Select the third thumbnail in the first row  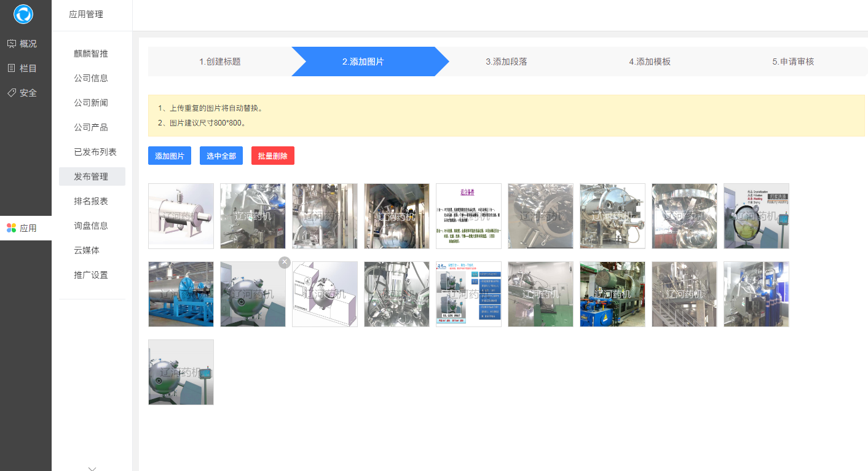(x=325, y=216)
